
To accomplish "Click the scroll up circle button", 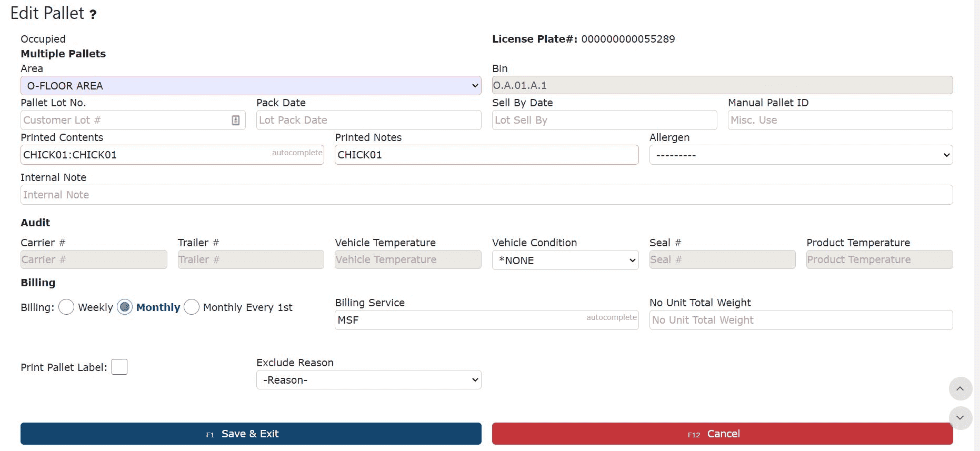I will click(x=960, y=389).
